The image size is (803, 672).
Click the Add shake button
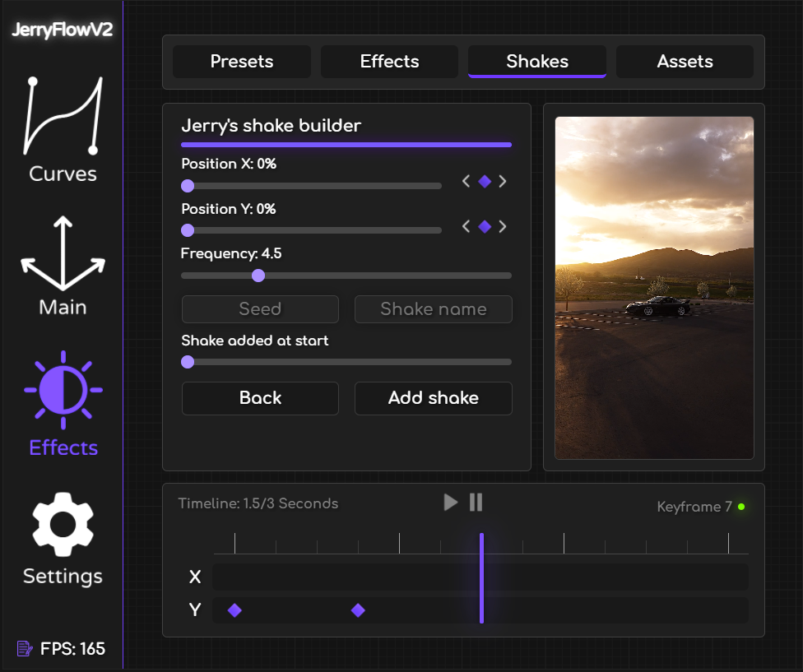tap(433, 398)
